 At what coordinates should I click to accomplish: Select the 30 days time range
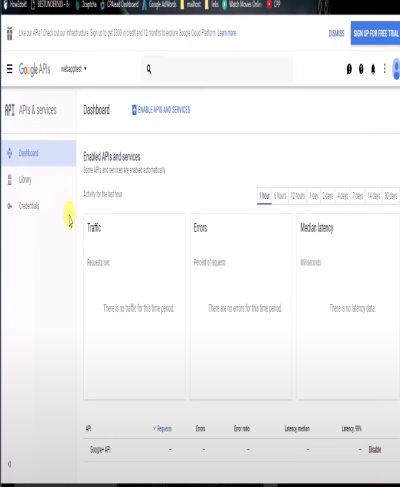coord(391,196)
